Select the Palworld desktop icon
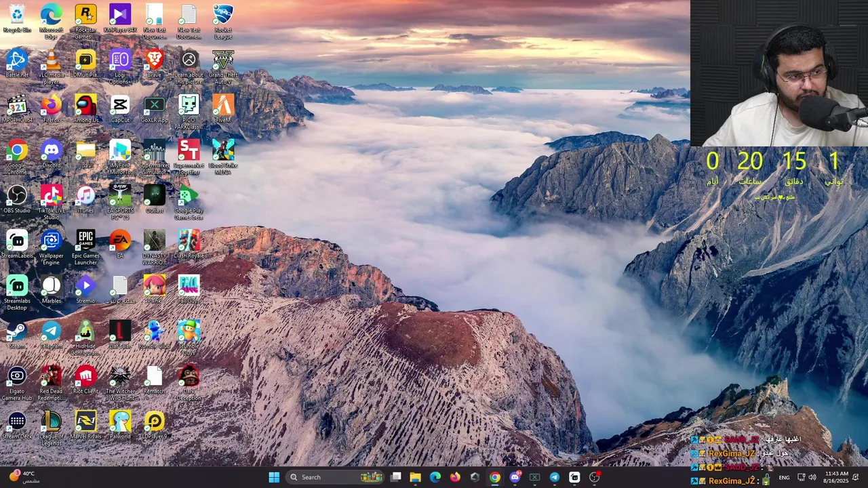868x488 pixels. coord(120,426)
